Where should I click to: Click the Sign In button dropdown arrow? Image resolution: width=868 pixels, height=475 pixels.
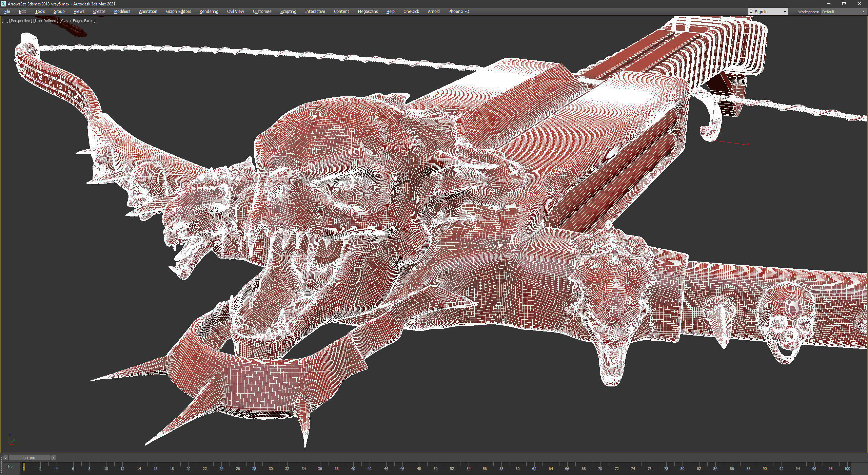pos(785,12)
